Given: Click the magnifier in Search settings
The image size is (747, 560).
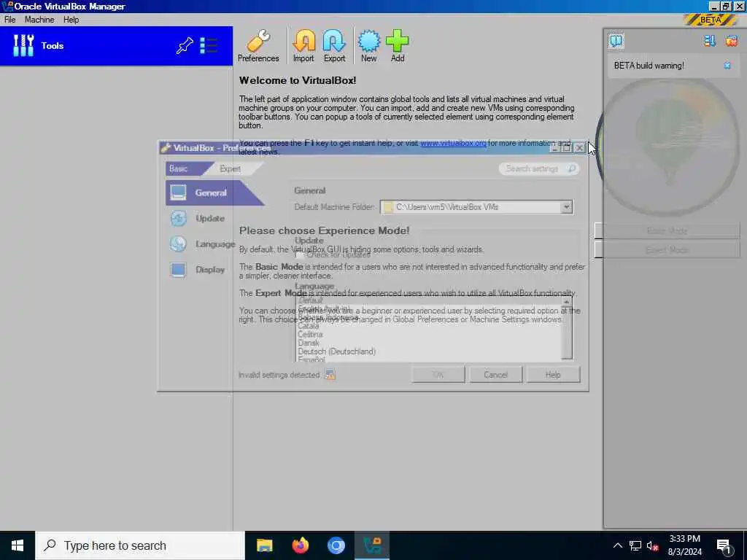Looking at the screenshot, I should click(571, 168).
